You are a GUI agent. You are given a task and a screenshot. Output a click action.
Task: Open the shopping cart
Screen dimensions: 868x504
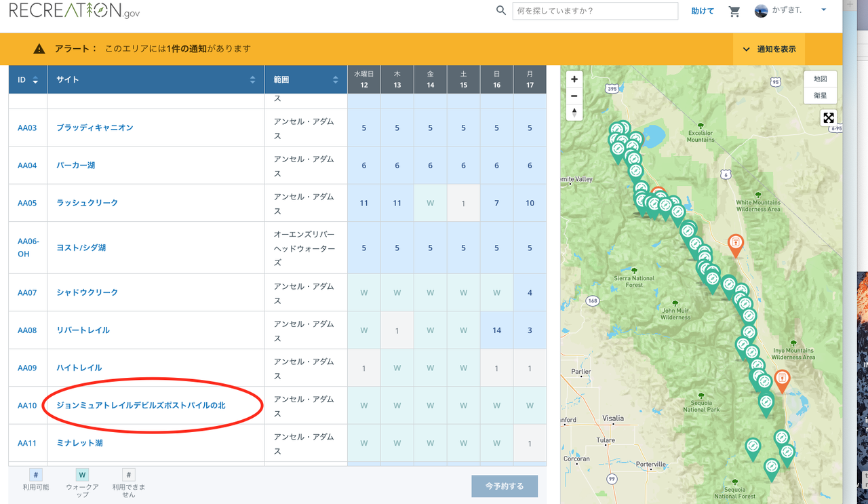click(734, 12)
